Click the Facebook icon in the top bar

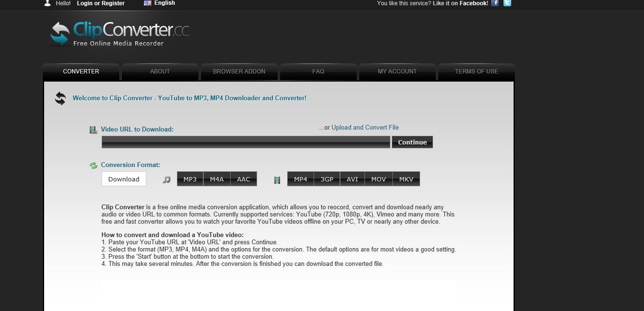495,3
